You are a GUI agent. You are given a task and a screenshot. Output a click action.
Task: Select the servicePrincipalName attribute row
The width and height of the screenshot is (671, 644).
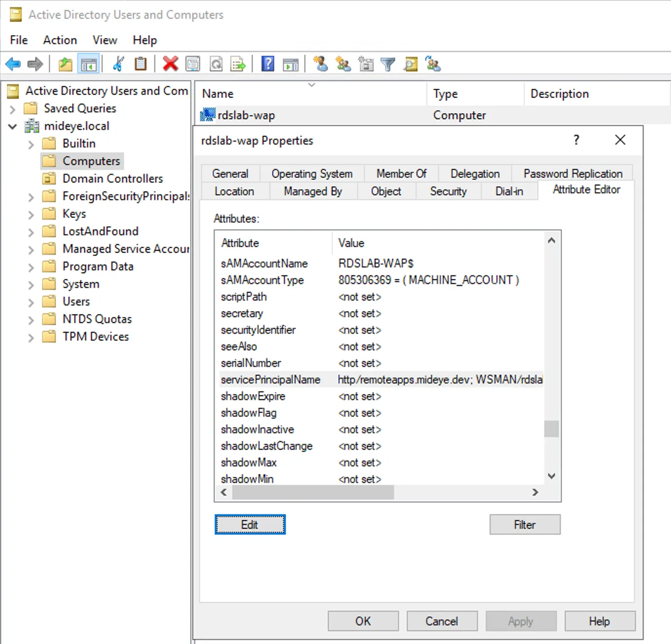point(271,380)
